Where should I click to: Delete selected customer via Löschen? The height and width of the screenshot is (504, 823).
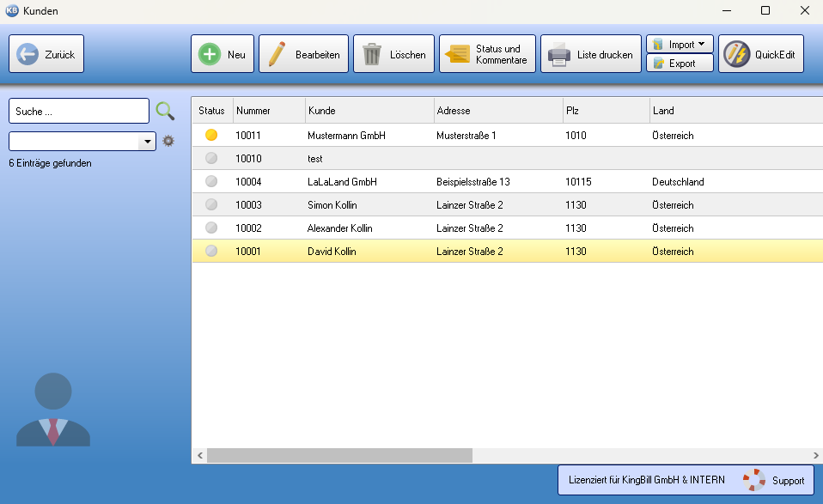393,54
